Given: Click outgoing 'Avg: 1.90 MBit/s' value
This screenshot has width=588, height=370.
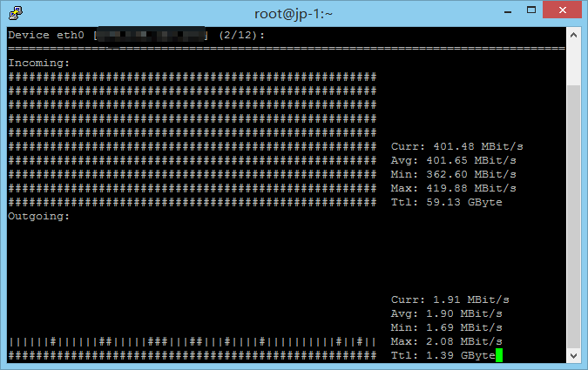Looking at the screenshot, I should click(447, 313).
